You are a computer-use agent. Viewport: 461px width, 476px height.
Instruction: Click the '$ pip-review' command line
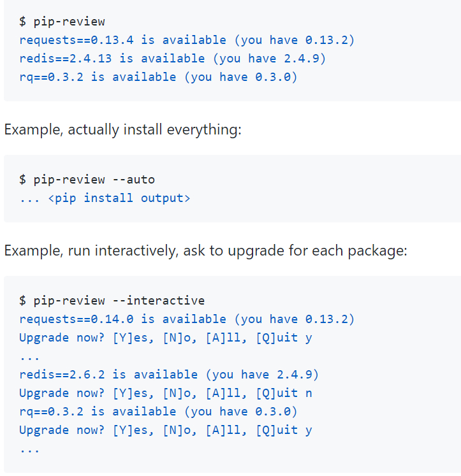[62, 22]
